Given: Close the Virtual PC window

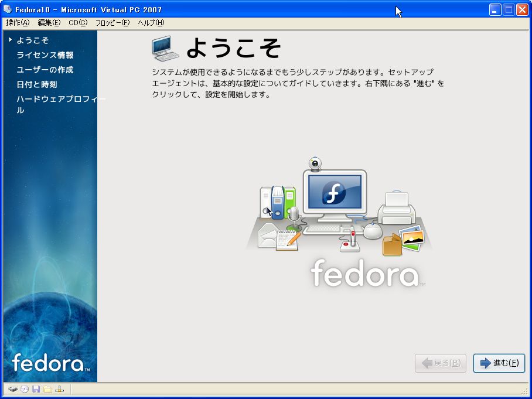Looking at the screenshot, I should coord(522,9).
